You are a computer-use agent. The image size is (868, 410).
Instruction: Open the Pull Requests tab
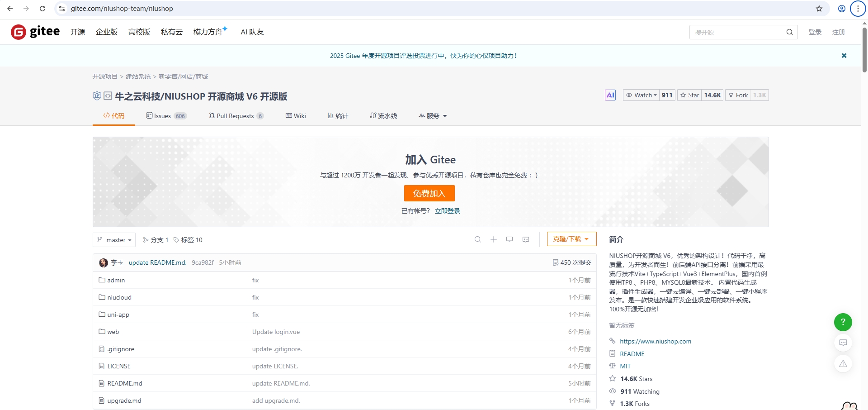pos(236,116)
